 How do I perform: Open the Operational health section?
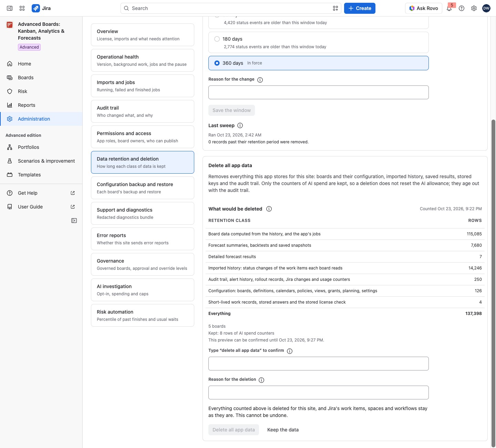pos(143,60)
